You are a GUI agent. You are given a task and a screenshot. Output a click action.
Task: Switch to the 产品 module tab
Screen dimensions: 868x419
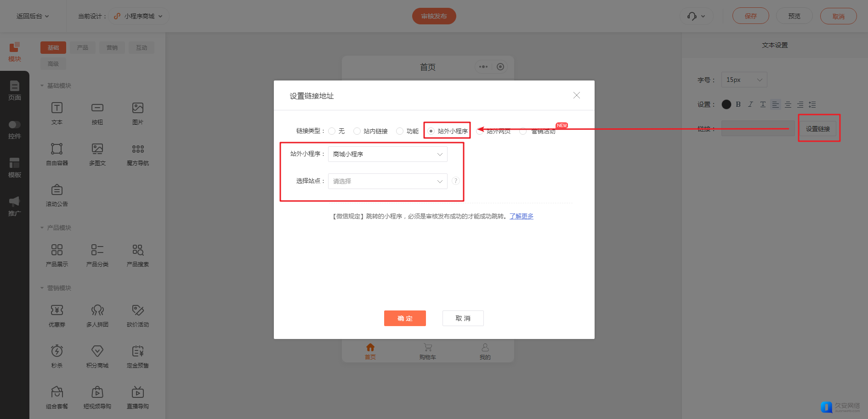pyautogui.click(x=83, y=48)
